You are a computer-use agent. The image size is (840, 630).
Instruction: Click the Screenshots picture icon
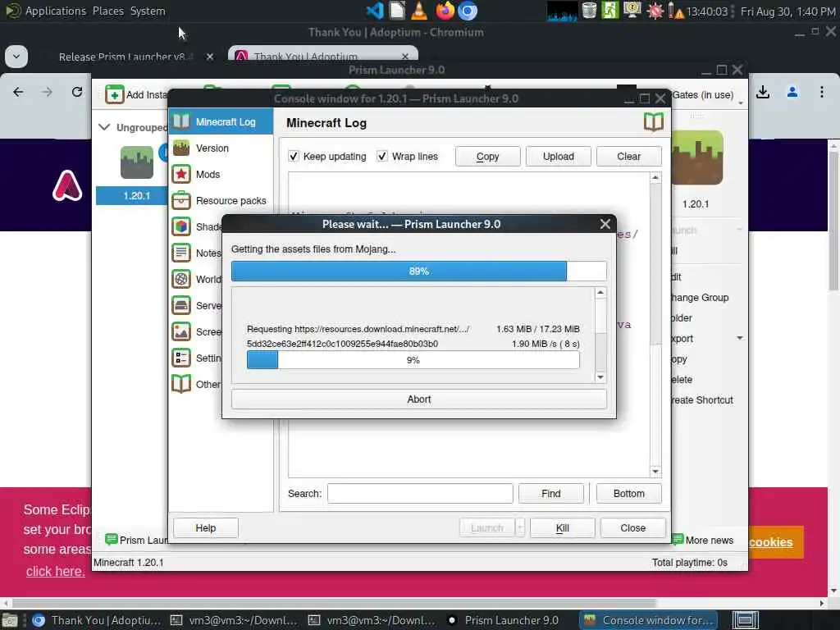click(181, 331)
